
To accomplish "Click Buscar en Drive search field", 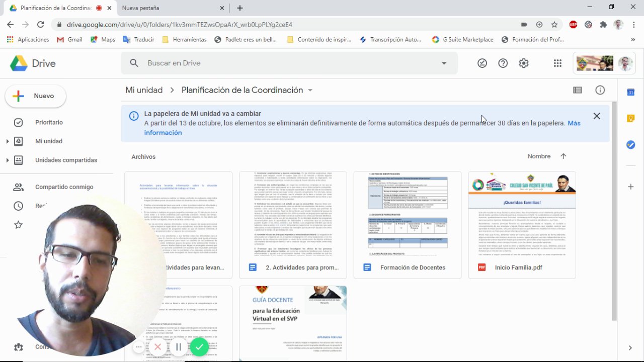I will (289, 63).
